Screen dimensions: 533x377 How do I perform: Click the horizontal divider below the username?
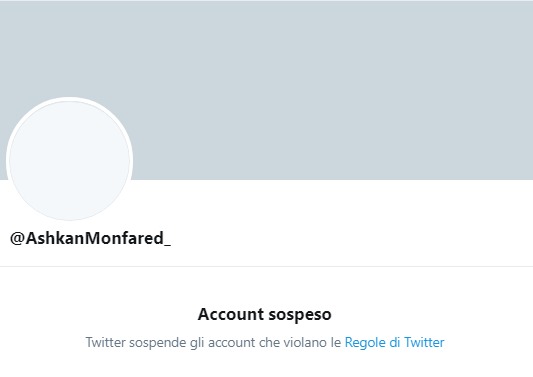(x=266, y=267)
